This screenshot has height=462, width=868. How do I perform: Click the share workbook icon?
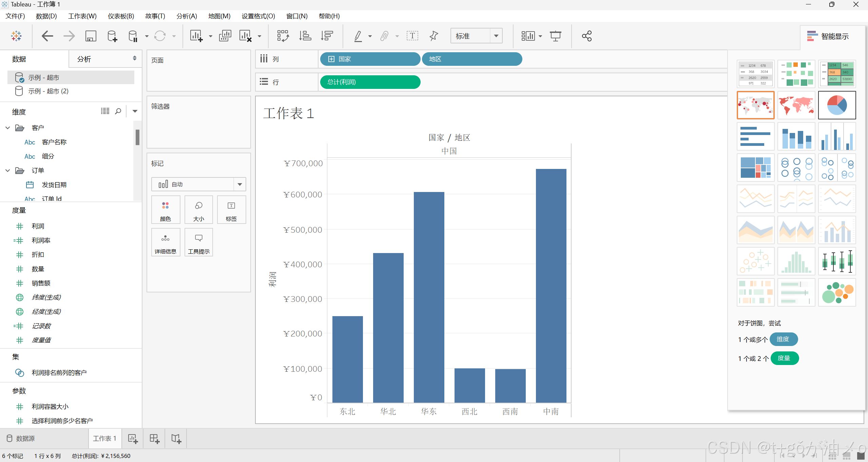tap(586, 36)
